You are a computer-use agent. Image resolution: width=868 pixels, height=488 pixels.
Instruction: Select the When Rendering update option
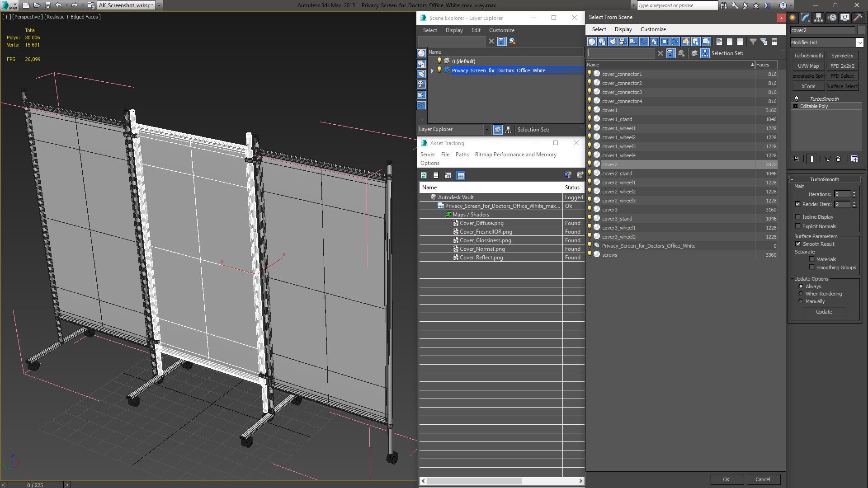[801, 294]
